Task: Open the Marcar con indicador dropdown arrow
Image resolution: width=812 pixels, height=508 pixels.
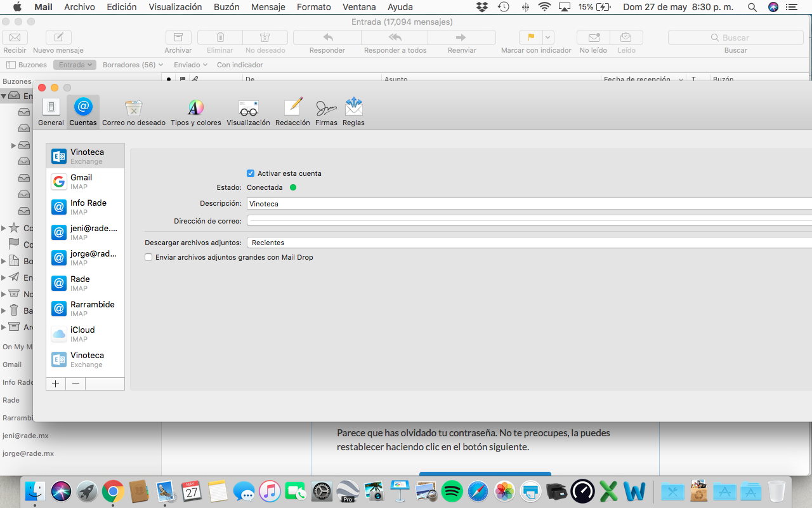Action: click(x=548, y=37)
